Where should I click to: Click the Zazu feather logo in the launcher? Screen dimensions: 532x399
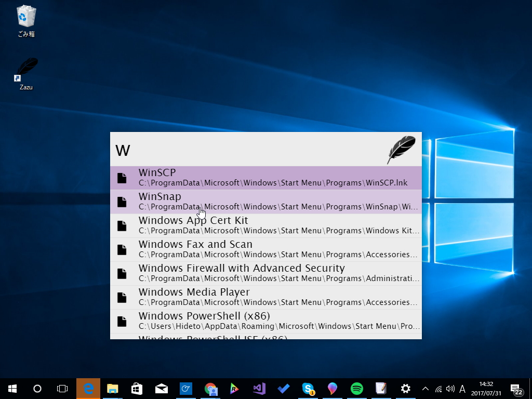tap(401, 149)
